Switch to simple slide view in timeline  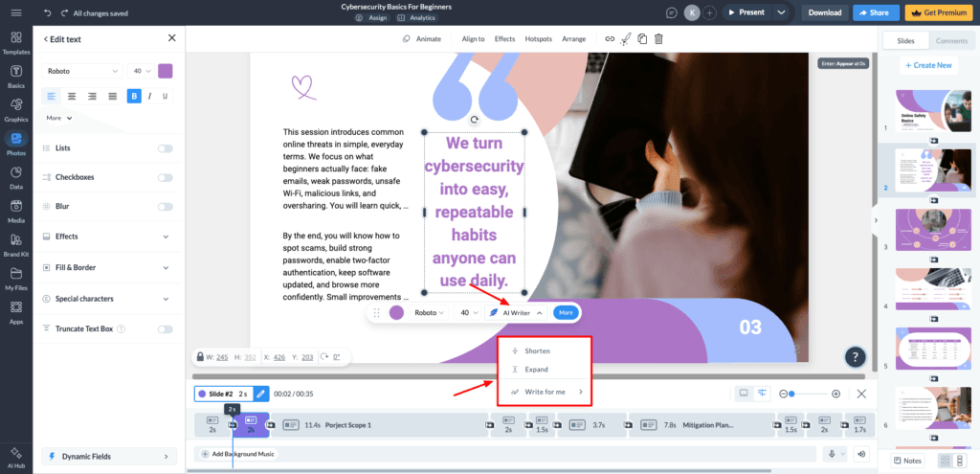(x=744, y=394)
